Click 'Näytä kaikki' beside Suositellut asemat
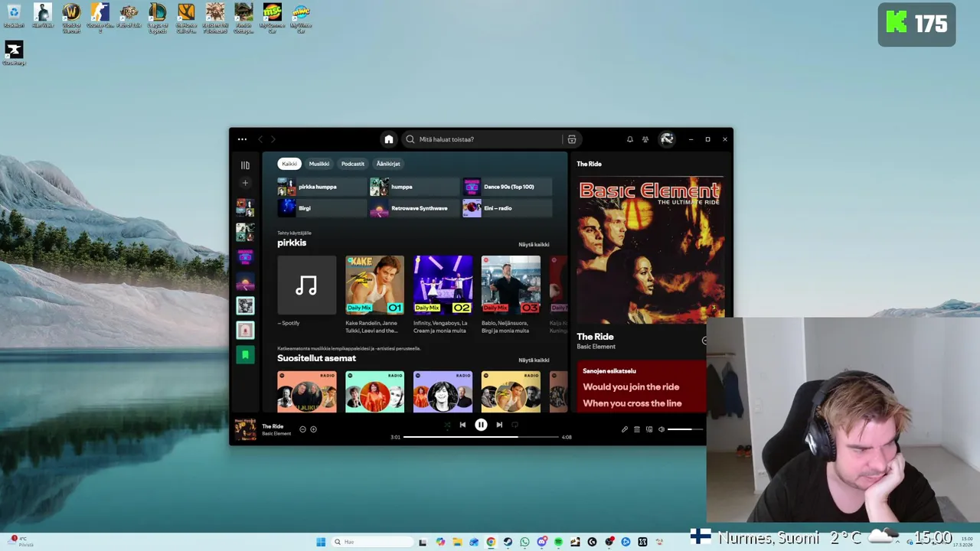The width and height of the screenshot is (980, 551). [x=534, y=360]
